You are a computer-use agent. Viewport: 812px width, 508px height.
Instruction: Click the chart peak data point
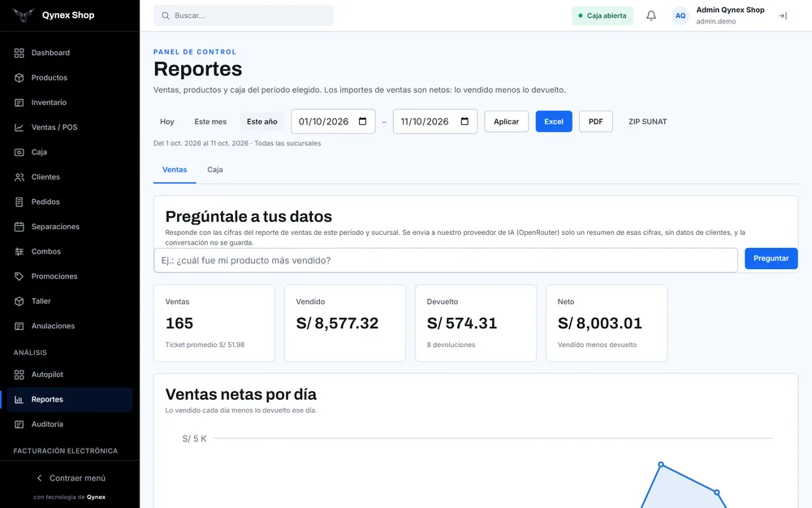(x=661, y=464)
